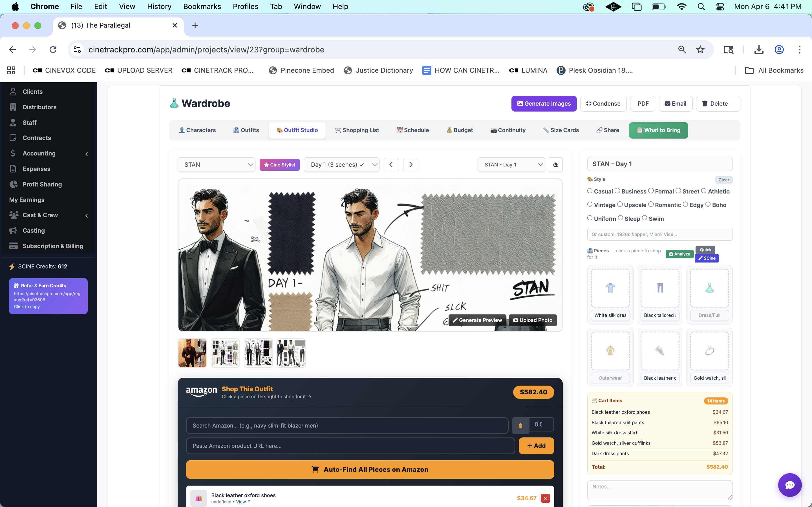The width and height of the screenshot is (812, 507).
Task: Open the Day 1 (3 scenes) dropdown
Action: pos(341,165)
